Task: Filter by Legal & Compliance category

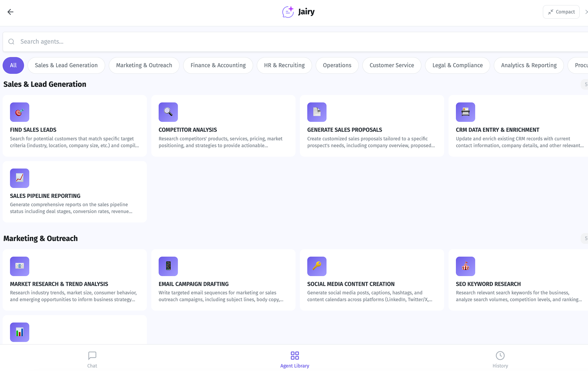Action: (457, 65)
